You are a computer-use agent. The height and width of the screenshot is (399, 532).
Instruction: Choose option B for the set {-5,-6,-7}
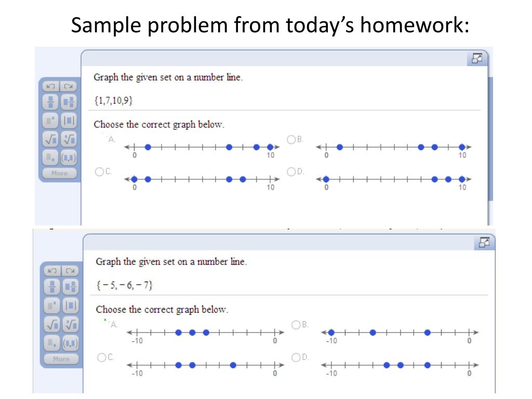click(296, 325)
